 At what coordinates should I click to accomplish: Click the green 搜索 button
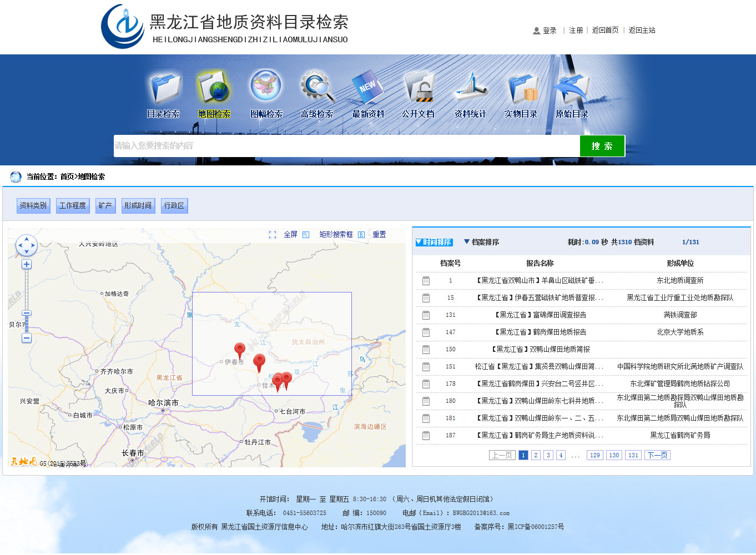click(x=602, y=146)
